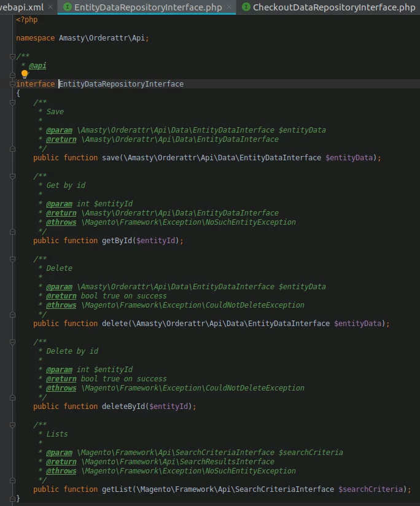
Task: Collapse the 'Delete by id' docblock
Action: [12, 342]
